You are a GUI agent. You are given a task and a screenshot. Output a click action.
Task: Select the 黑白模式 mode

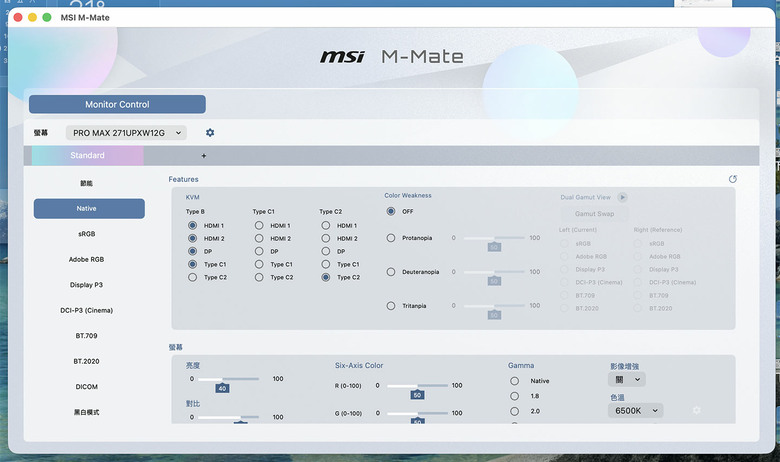click(87, 412)
